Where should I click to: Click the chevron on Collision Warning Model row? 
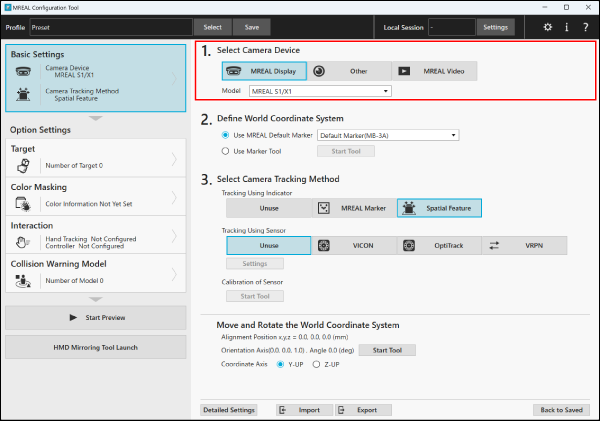(x=174, y=274)
